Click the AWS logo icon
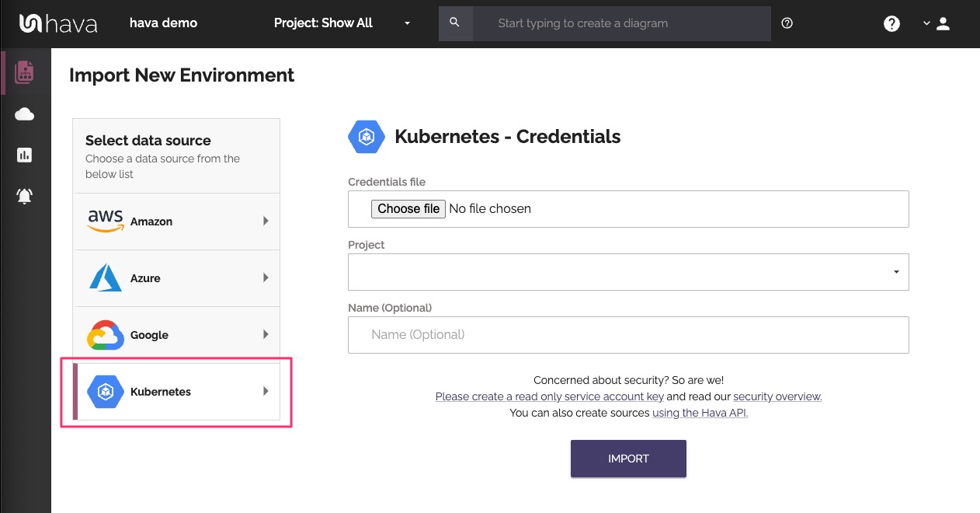 pyautogui.click(x=106, y=221)
